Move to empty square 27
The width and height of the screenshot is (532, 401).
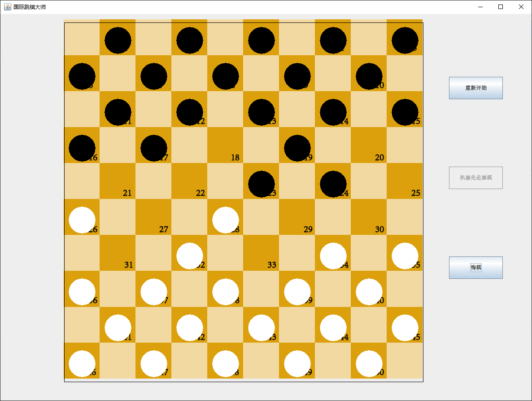click(154, 217)
